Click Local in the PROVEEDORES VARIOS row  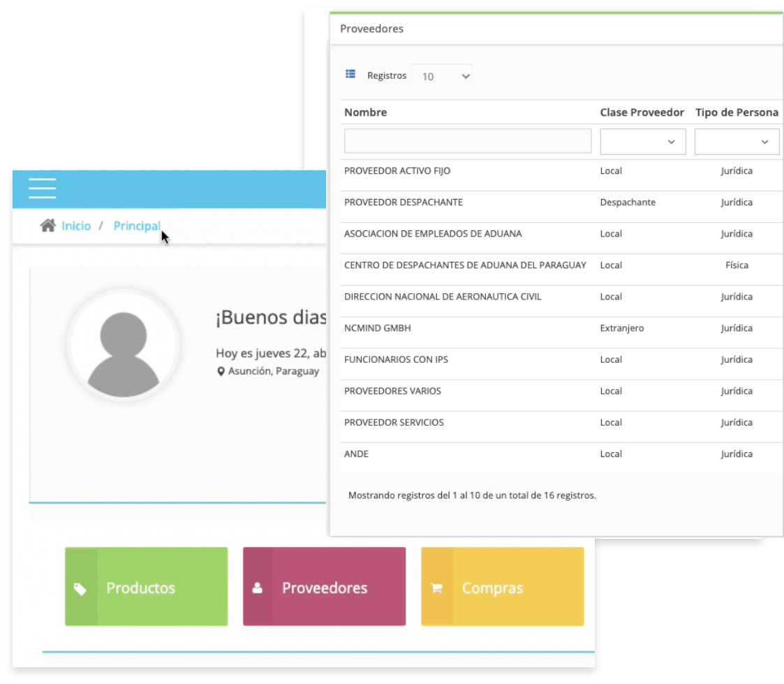[x=611, y=391]
